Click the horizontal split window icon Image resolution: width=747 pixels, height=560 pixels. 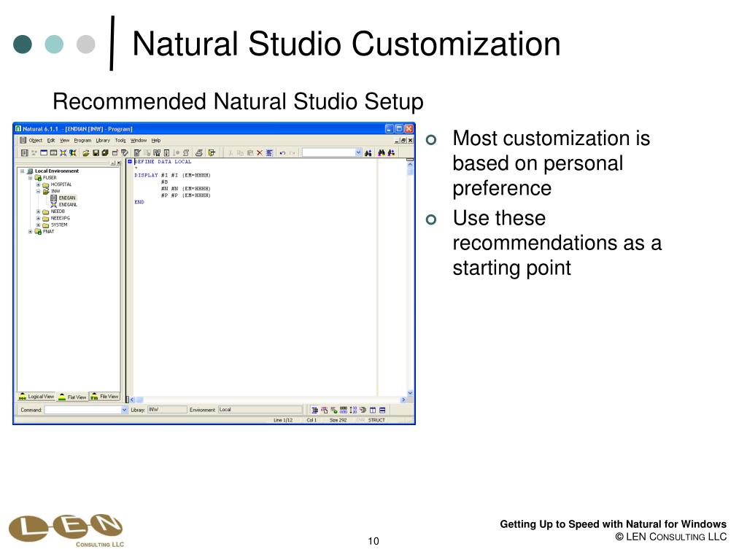(x=382, y=410)
